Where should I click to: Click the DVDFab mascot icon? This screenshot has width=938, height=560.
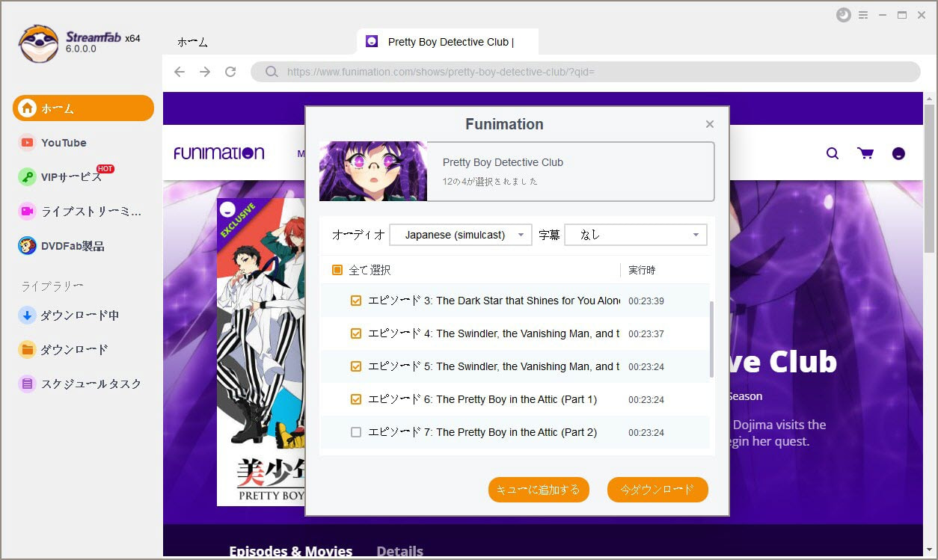(x=27, y=246)
